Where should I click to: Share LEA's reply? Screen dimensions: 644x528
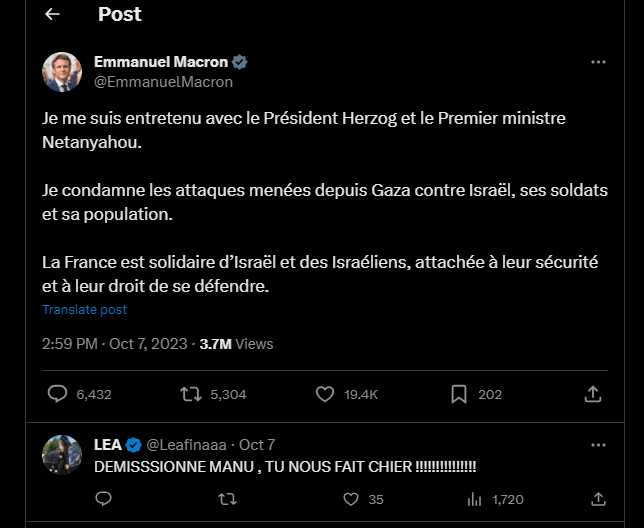[598, 498]
